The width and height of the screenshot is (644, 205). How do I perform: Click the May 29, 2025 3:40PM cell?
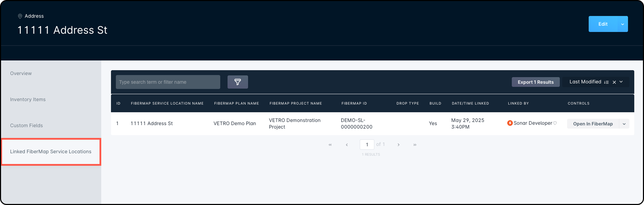click(468, 123)
